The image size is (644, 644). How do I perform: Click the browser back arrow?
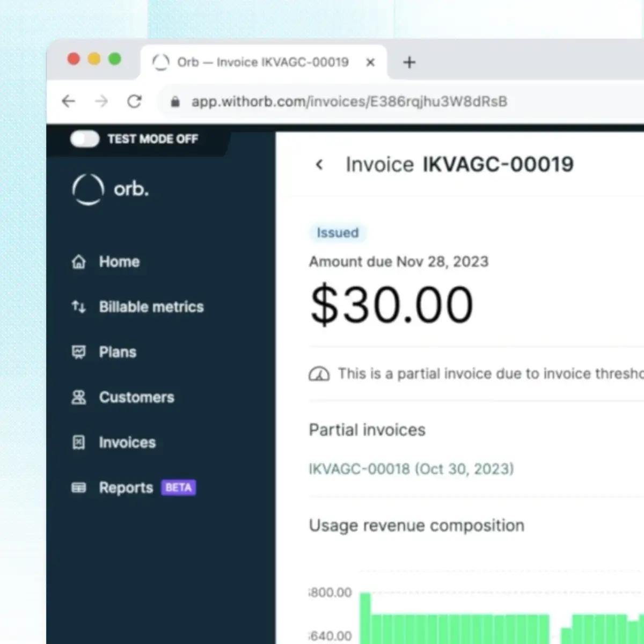[69, 101]
